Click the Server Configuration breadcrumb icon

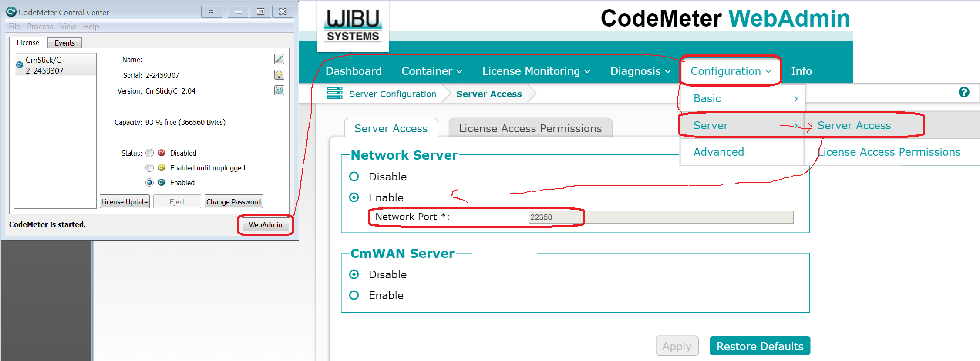[x=335, y=93]
